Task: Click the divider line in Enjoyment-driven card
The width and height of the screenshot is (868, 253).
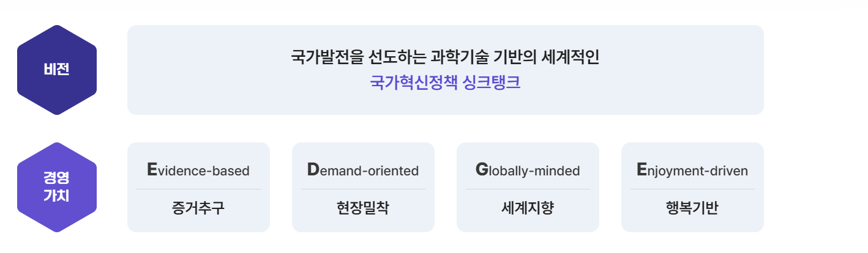Action: (692, 189)
